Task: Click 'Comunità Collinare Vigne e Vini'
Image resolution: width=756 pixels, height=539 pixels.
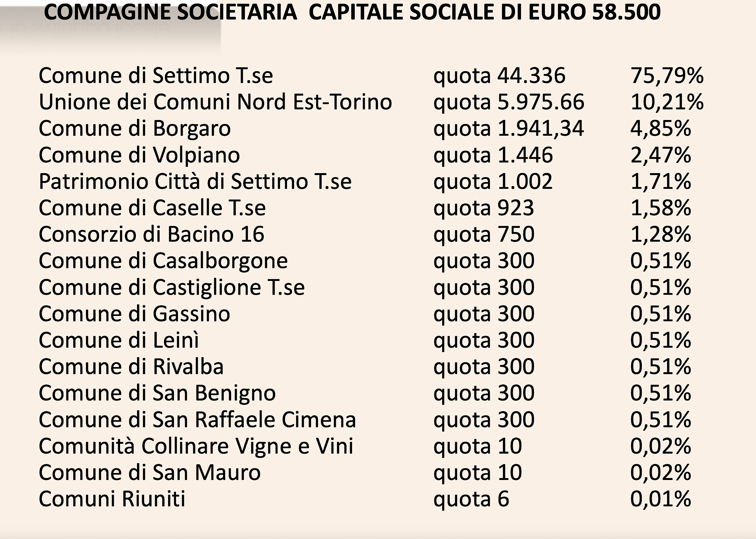Action: (x=196, y=446)
